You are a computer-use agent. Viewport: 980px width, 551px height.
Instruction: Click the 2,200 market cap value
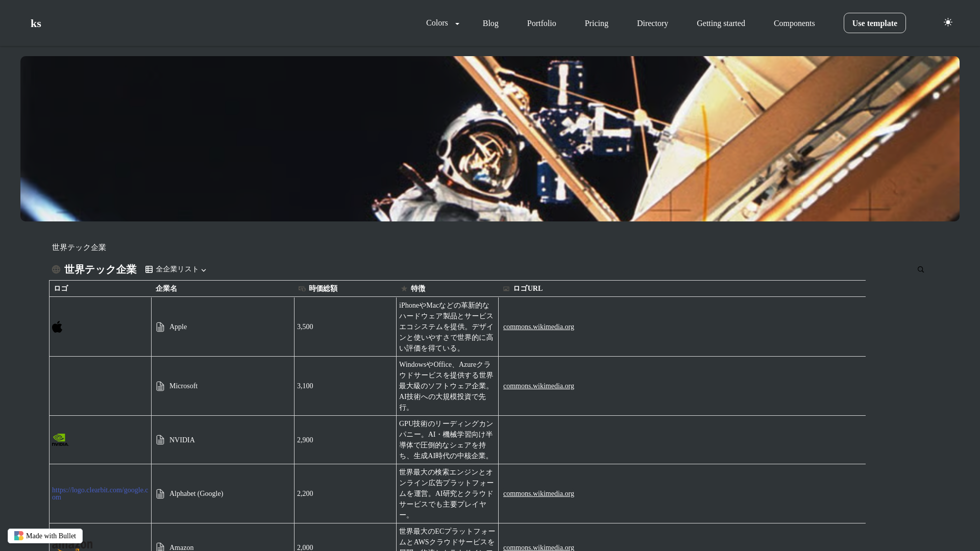click(305, 494)
